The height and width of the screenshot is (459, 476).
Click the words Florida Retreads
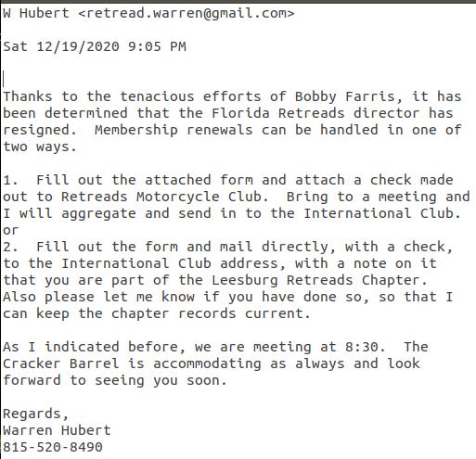point(278,113)
